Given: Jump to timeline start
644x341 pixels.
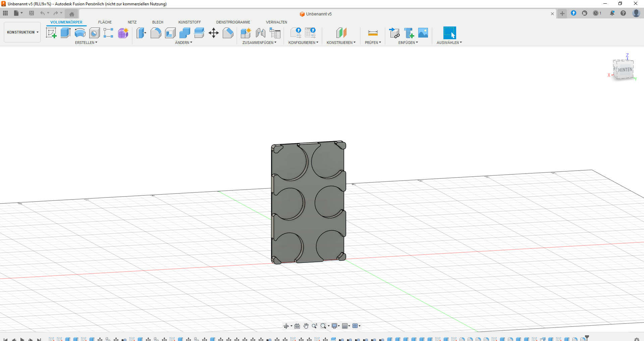Looking at the screenshot, I should point(6,339).
